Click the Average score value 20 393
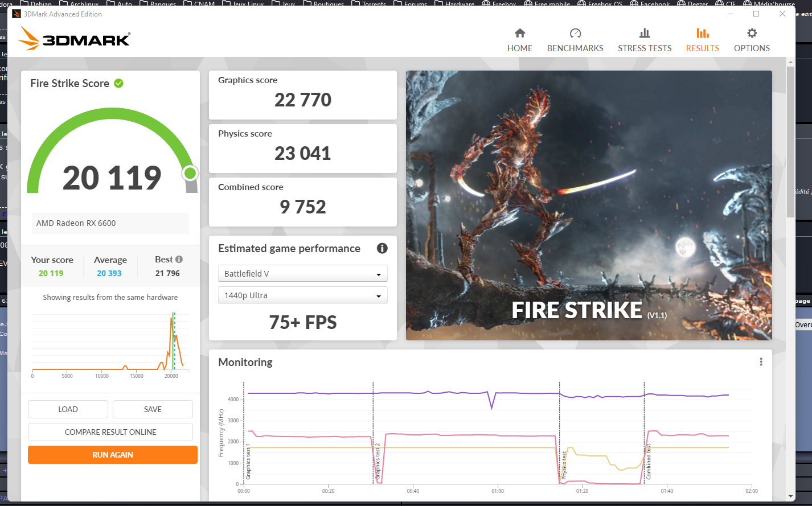This screenshot has height=506, width=812. point(109,273)
